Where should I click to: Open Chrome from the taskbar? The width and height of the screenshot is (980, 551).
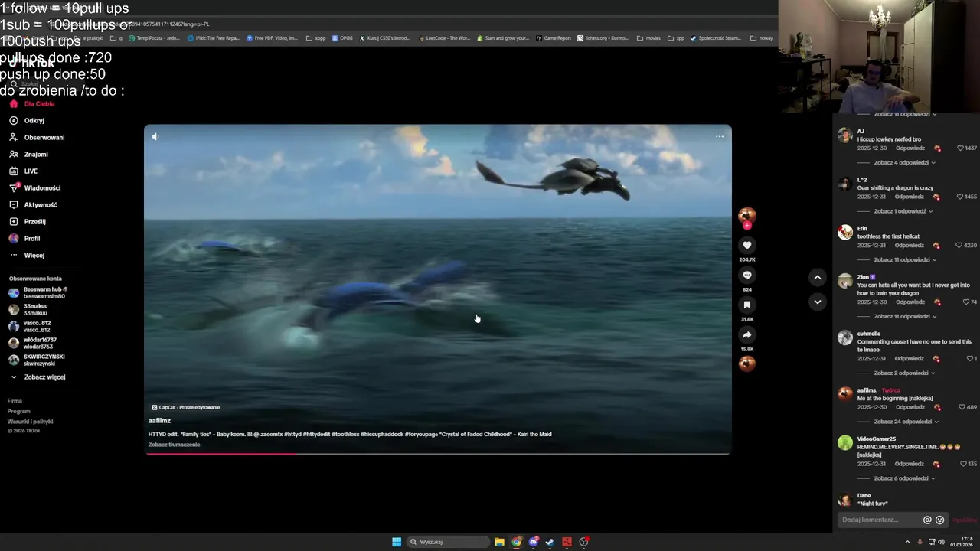[517, 542]
